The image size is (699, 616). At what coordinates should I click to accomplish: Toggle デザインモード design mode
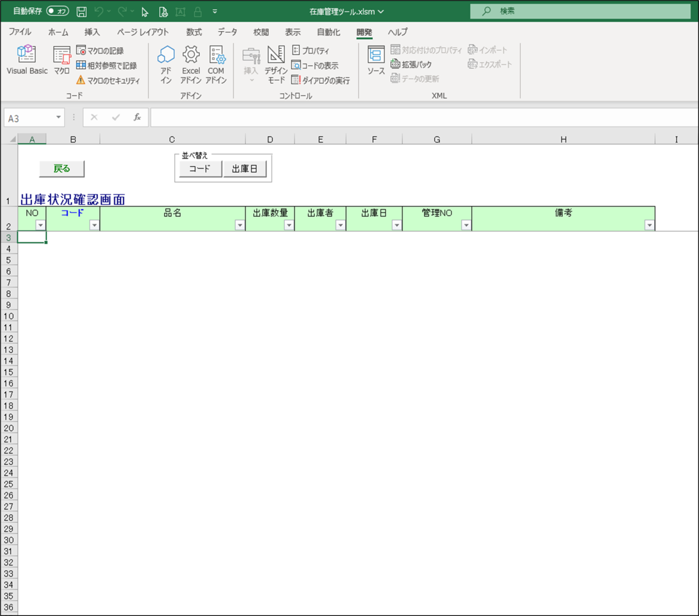tap(276, 65)
